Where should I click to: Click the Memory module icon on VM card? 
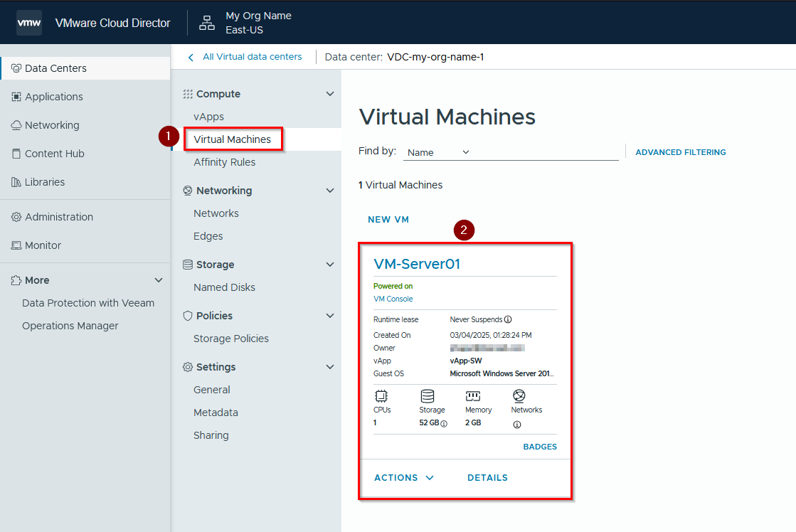473,396
